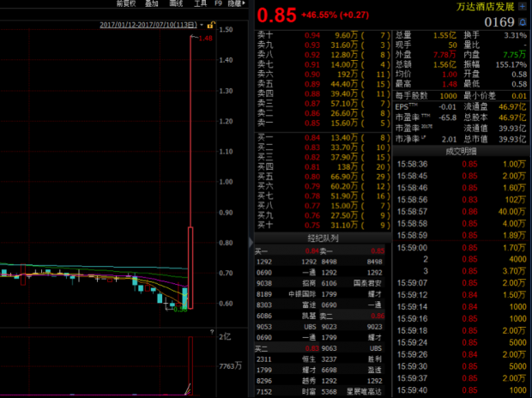Click the 均价 value 1.00
This screenshot has height=398, width=532.
[x=450, y=75]
